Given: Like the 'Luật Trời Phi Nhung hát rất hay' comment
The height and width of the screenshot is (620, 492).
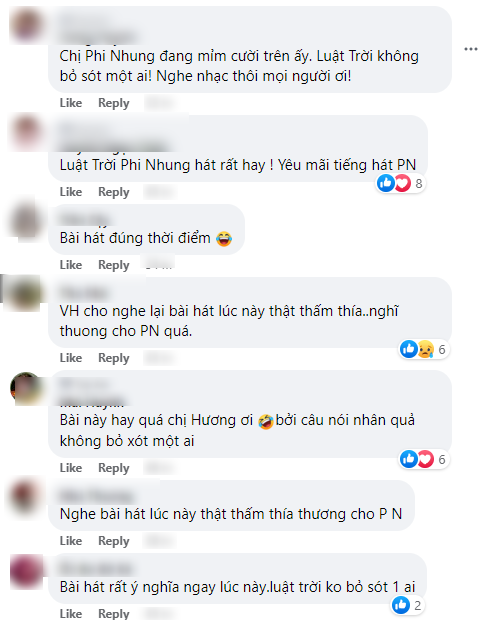Looking at the screenshot, I should click(x=71, y=192).
